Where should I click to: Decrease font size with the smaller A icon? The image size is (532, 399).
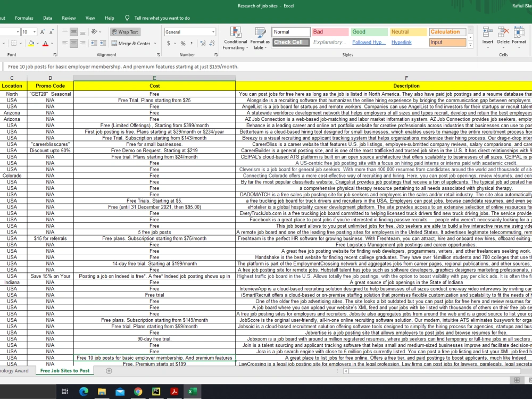pos(51,32)
